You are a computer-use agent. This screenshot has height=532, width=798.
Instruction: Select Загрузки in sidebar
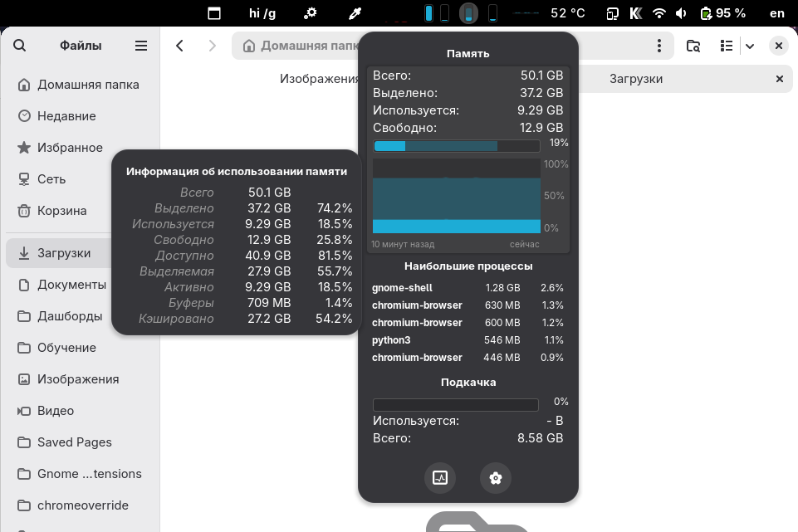pyautogui.click(x=58, y=253)
